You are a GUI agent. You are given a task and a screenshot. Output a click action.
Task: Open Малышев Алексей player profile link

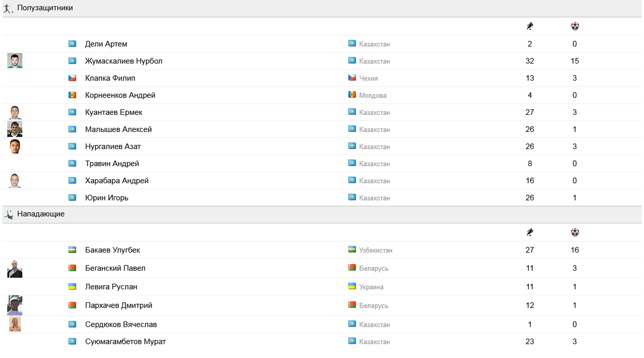pyautogui.click(x=118, y=130)
